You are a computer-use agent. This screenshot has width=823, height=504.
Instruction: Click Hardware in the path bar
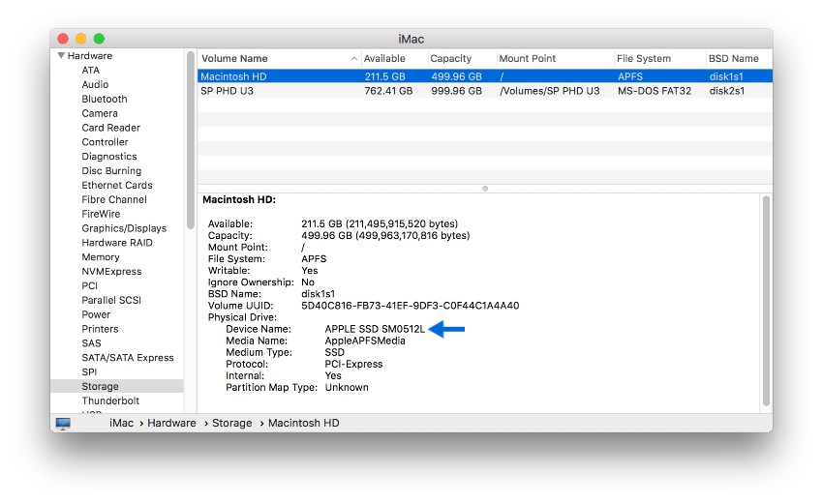click(171, 424)
